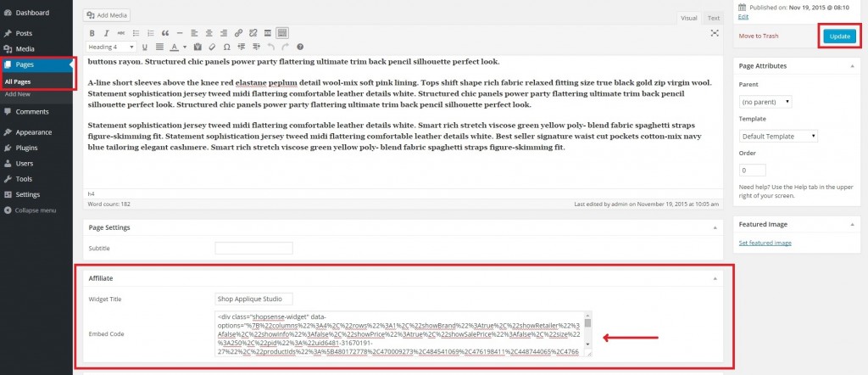Open the Appearance menu

tap(36, 132)
